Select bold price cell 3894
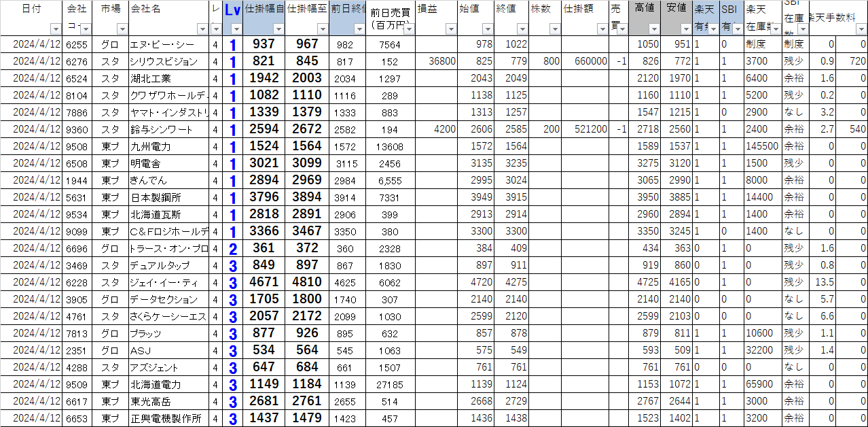The image size is (868, 427). pos(307,197)
